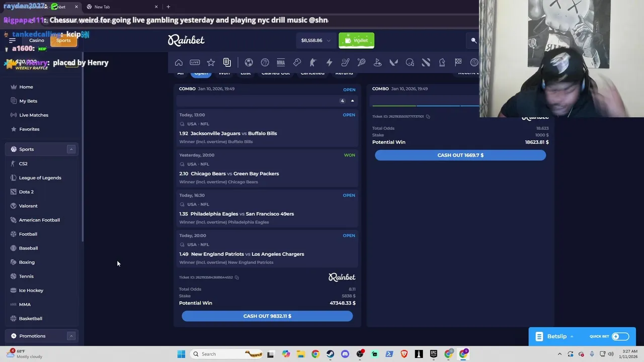Open My Bets in sidebar
644x362 pixels.
pyautogui.click(x=28, y=101)
